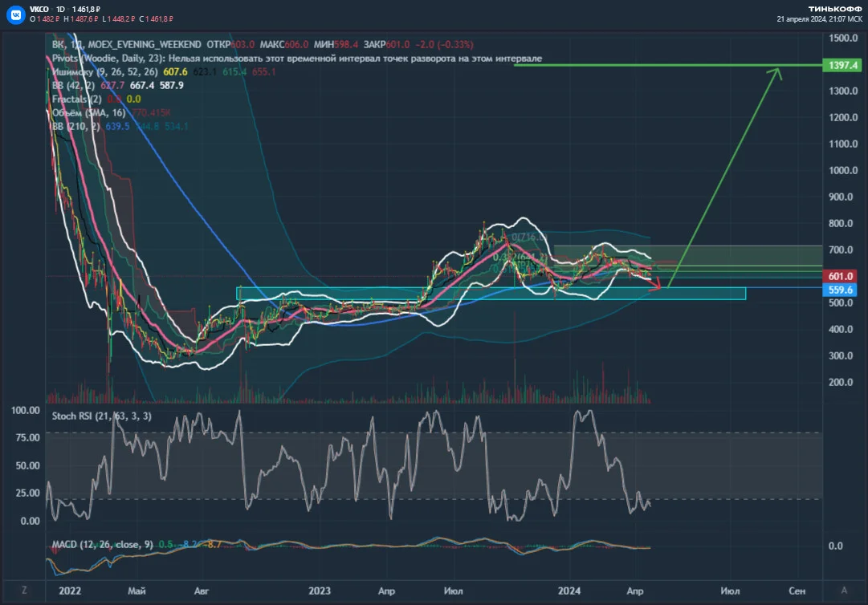Screen dimensions: 868x605
Task: Click the 2023 time axis label
Action: point(320,591)
